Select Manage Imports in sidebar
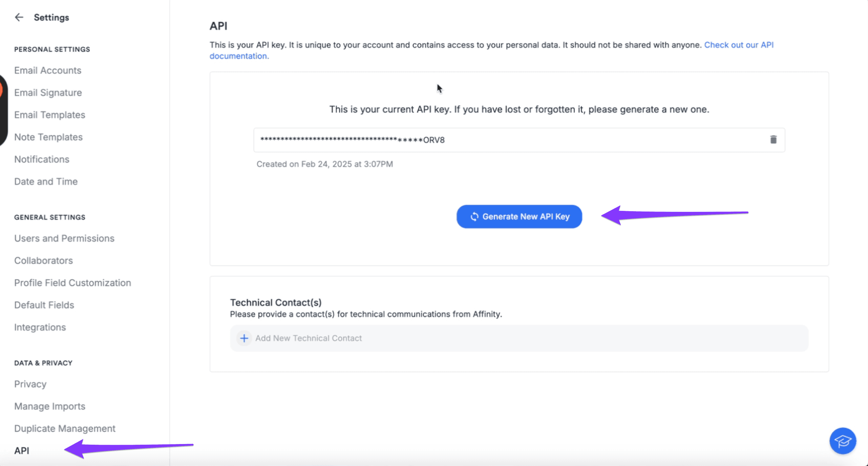Viewport: 868px width, 466px height. tap(50, 406)
